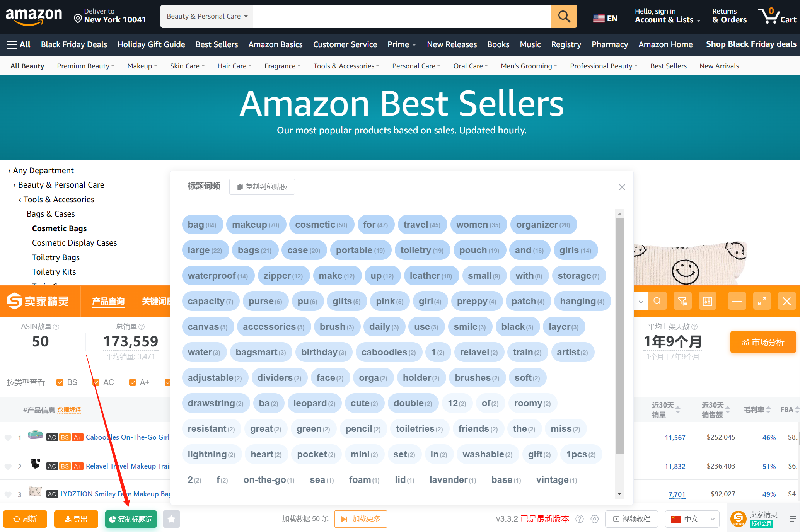The height and width of the screenshot is (532, 800).
Task: Open the Best Sellers nav item
Action: (217, 44)
